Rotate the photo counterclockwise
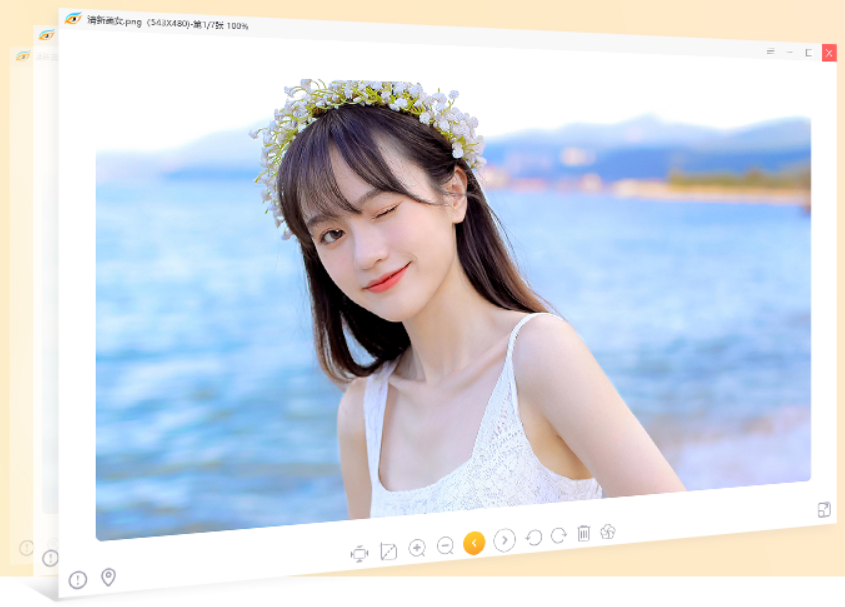The image size is (845, 607). [x=534, y=537]
